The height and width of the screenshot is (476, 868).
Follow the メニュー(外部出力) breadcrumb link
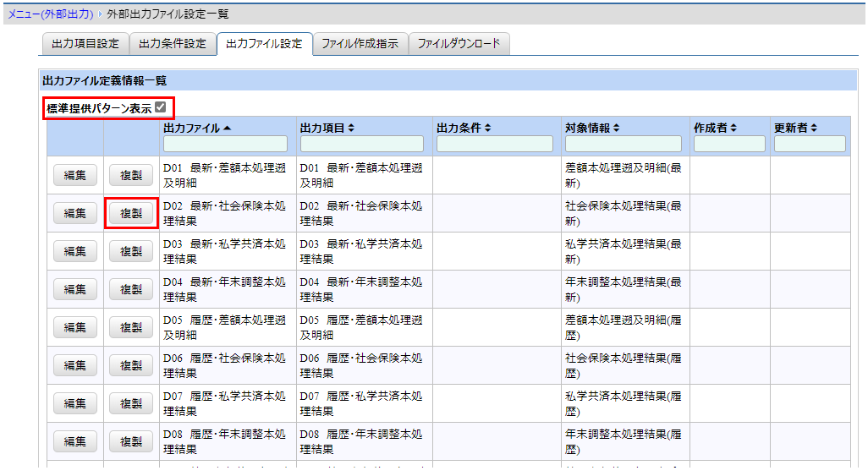coord(51,14)
